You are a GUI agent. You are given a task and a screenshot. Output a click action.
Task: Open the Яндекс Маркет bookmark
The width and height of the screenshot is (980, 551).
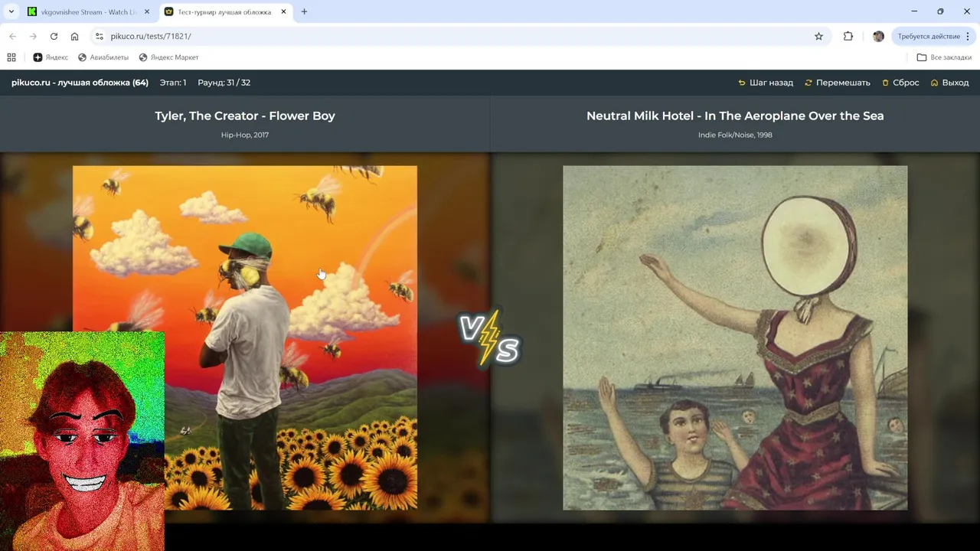pos(168,57)
